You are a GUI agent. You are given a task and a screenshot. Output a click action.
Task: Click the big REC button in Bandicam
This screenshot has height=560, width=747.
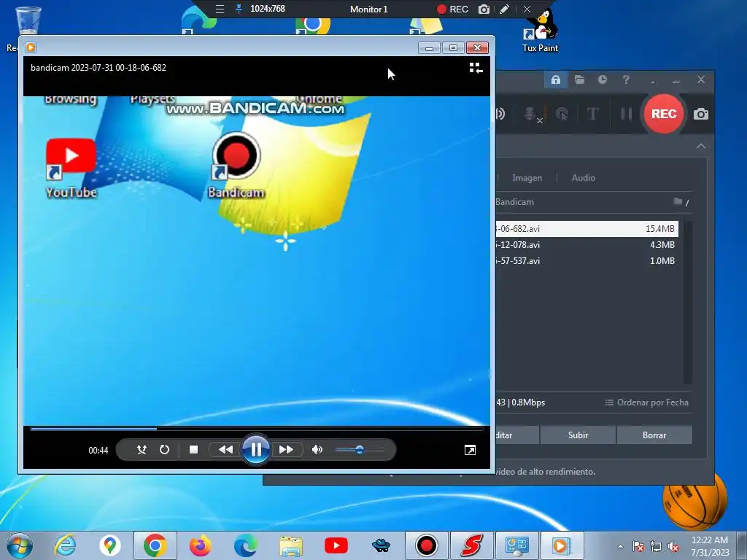click(664, 114)
